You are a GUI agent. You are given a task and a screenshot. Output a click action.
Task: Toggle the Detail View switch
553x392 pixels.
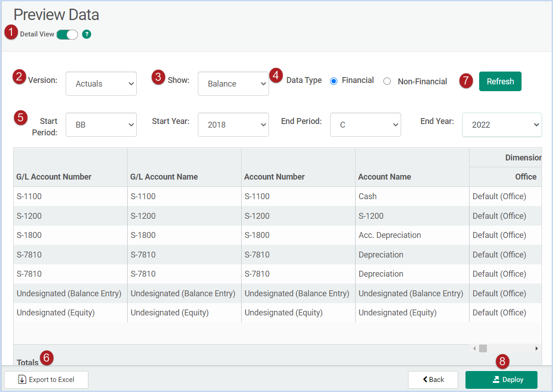67,35
